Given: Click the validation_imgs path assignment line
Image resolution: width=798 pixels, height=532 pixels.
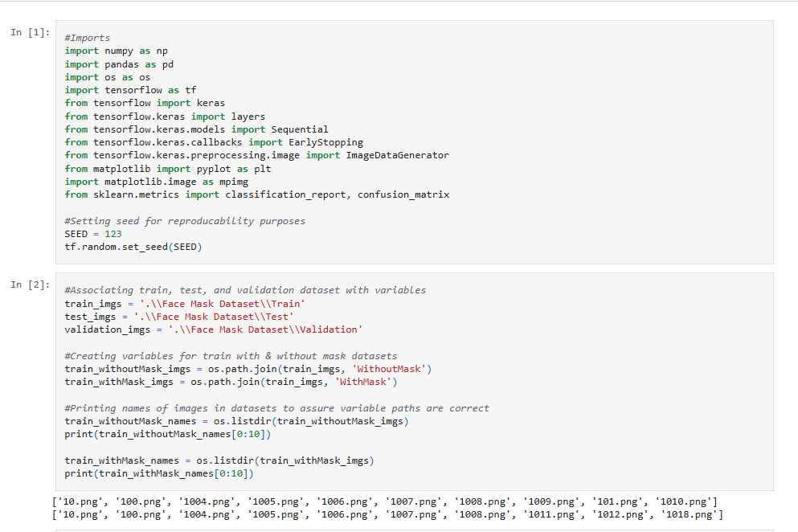Looking at the screenshot, I should point(213,329).
